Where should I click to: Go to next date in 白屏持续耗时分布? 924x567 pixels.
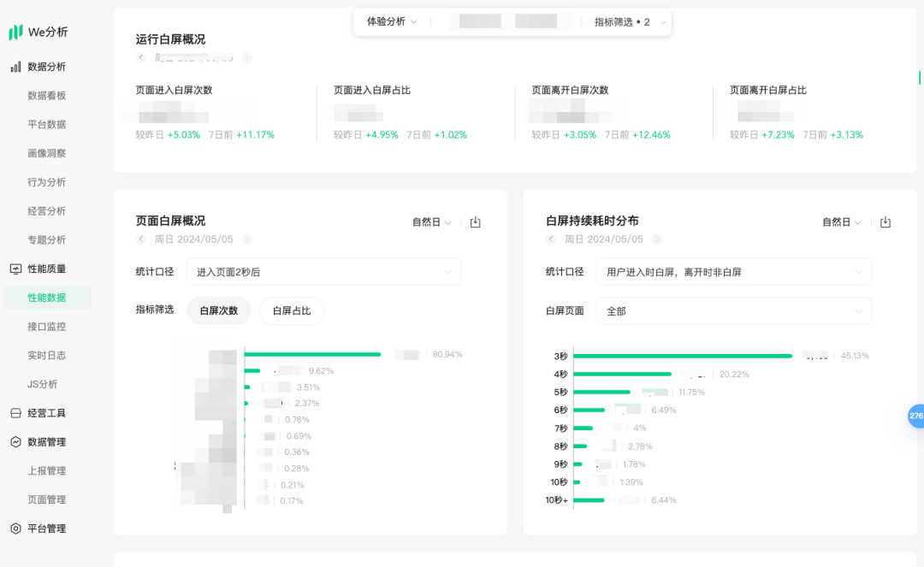click(x=657, y=239)
